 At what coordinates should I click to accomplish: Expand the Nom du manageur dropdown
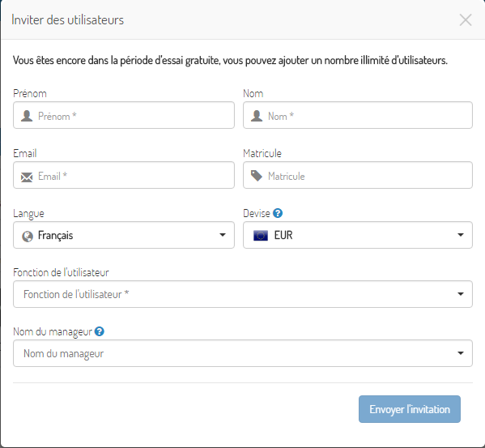point(243,353)
